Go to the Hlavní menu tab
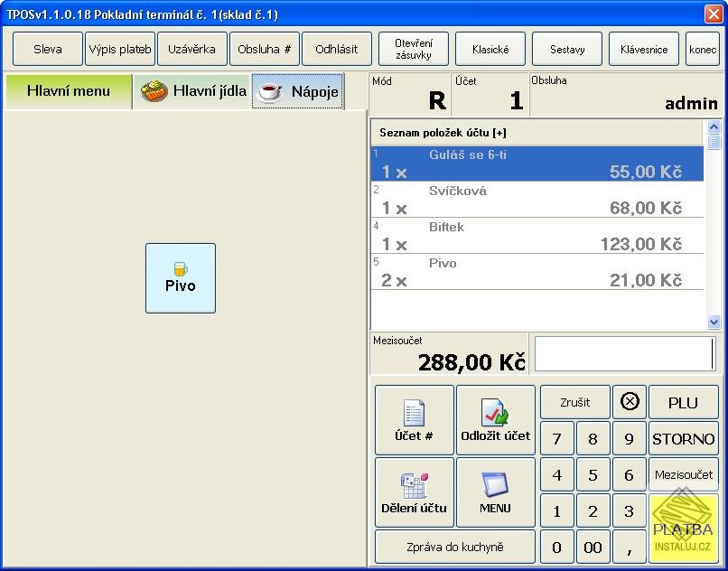The image size is (728, 571). coord(69,91)
